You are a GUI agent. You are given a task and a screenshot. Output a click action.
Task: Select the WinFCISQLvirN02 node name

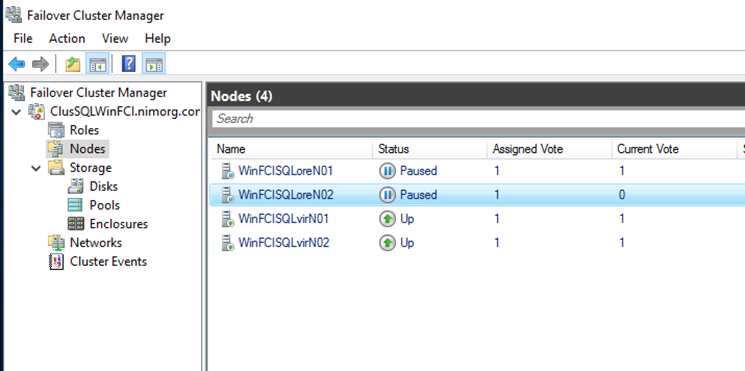284,243
